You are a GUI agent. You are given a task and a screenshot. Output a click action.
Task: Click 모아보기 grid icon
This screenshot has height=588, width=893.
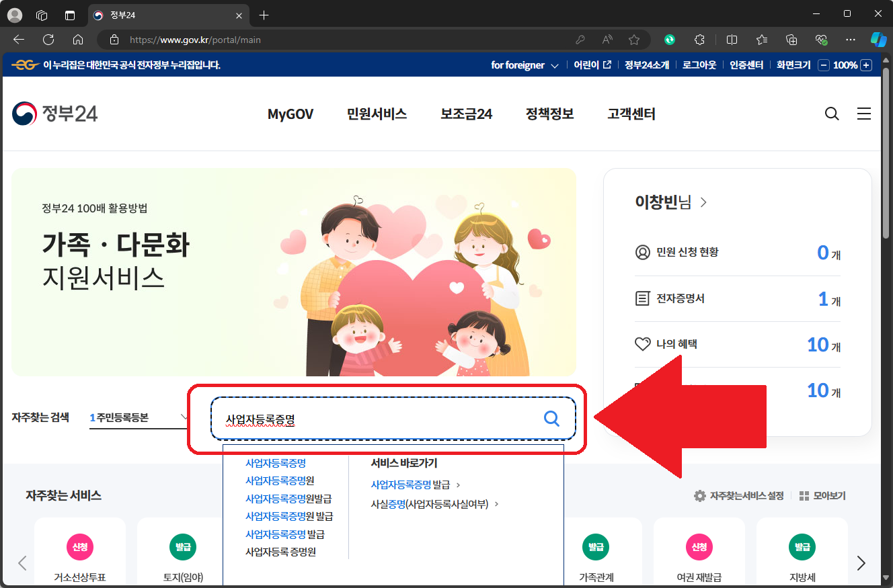coord(822,496)
